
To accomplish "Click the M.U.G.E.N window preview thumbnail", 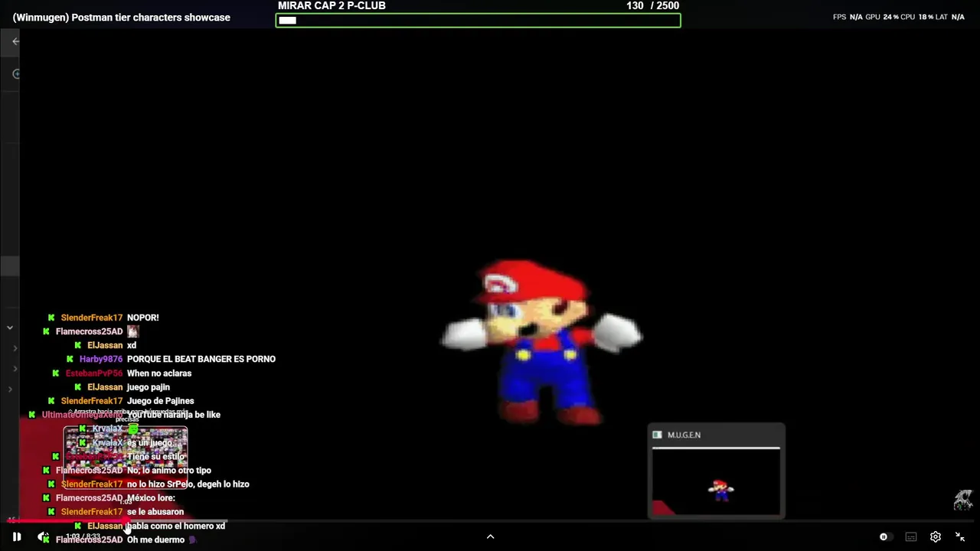I will tap(717, 481).
